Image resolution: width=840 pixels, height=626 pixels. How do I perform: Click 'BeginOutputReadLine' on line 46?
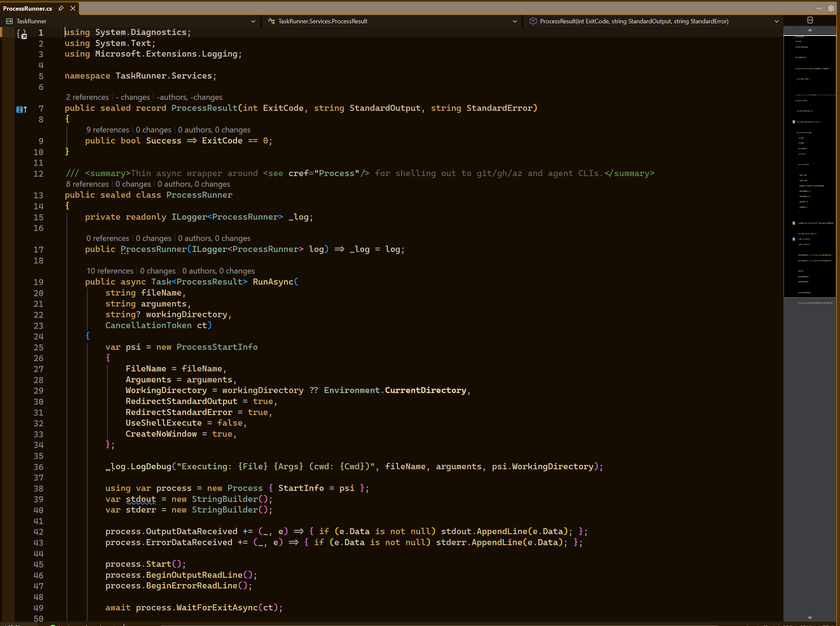tap(194, 575)
